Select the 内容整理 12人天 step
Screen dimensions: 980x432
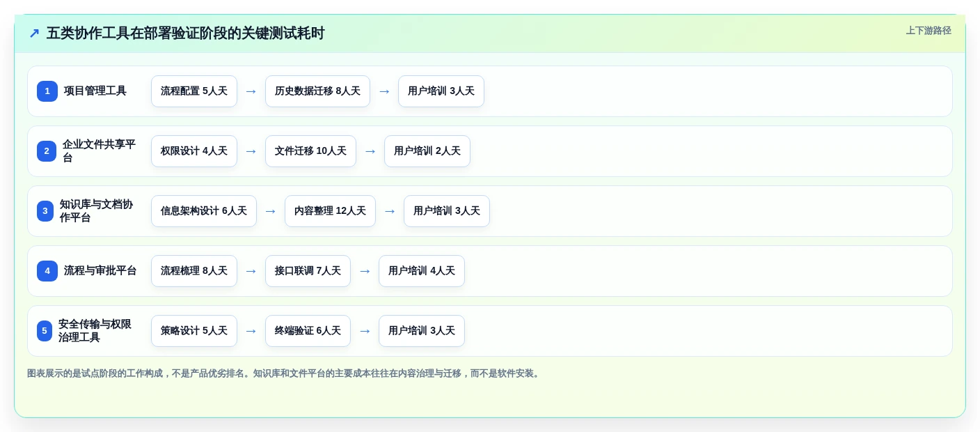click(x=330, y=211)
